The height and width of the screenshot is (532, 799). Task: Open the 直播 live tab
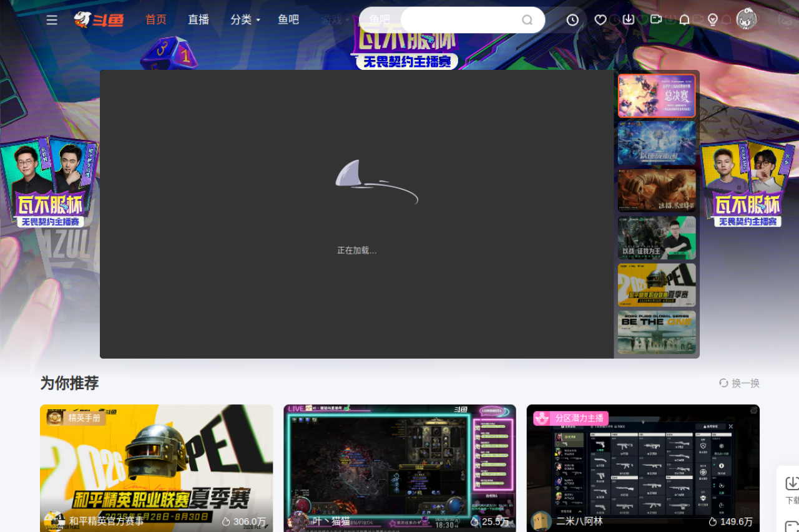199,20
